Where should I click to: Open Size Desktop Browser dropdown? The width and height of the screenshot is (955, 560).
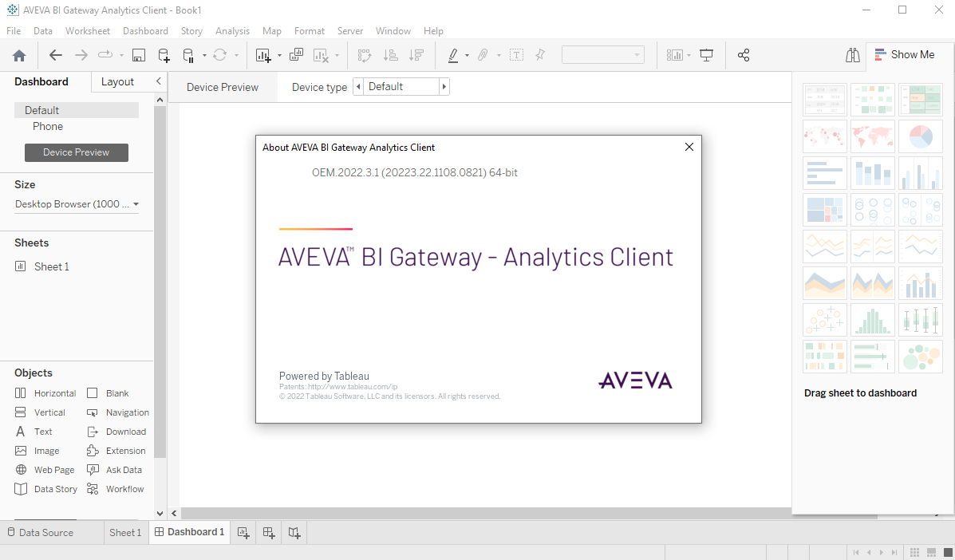click(77, 204)
